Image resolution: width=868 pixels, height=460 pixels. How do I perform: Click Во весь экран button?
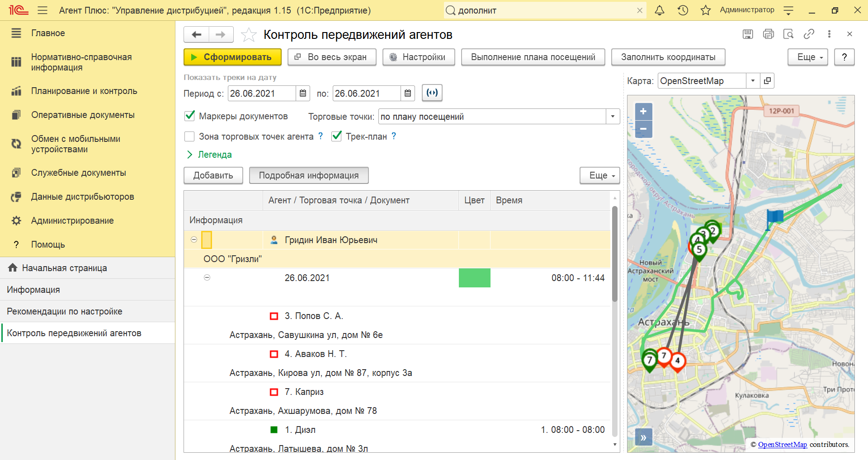tap(332, 57)
